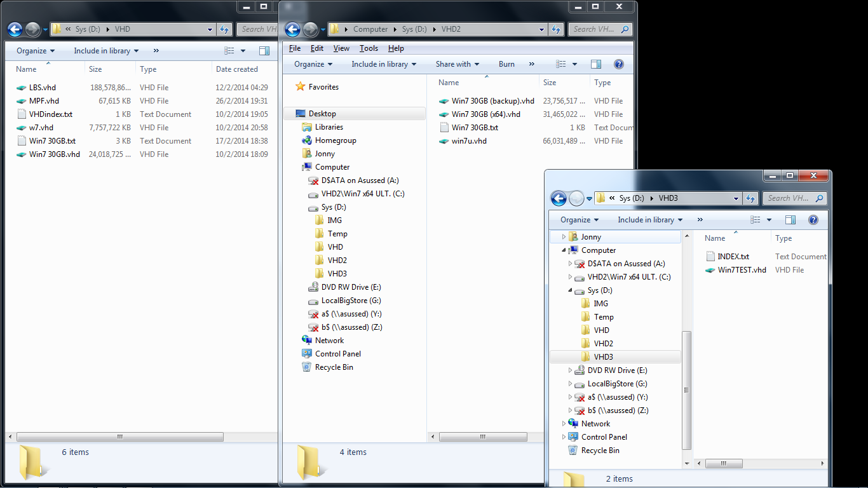Screen dimensions: 868x488
Task: Open the File menu
Action: click(x=295, y=48)
